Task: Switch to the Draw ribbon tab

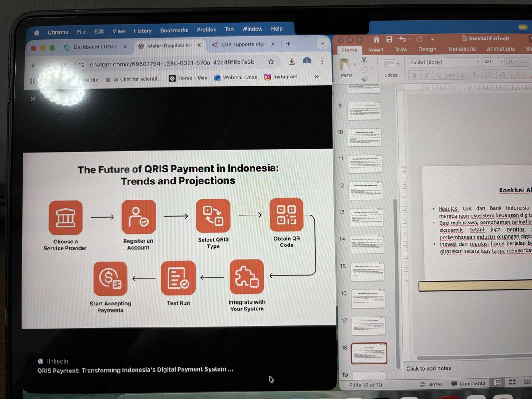Action: coord(401,50)
